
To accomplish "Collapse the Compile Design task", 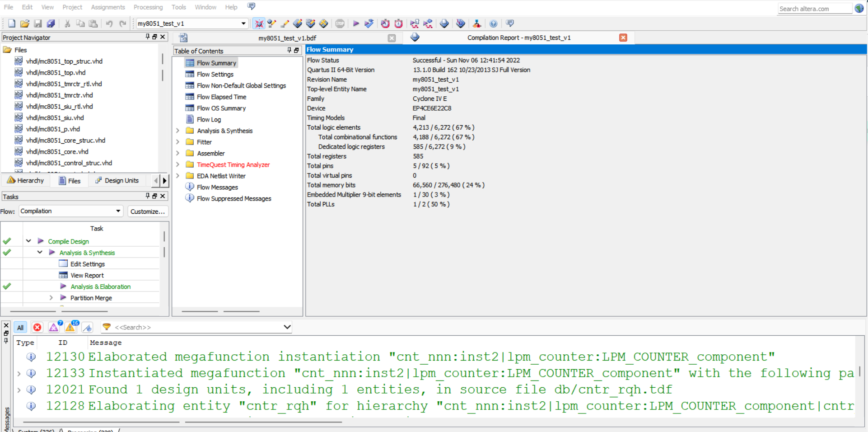I will pos(28,241).
